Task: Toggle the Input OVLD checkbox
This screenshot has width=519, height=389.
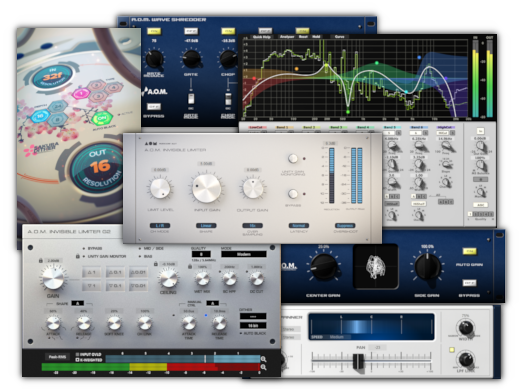Action: click(x=77, y=354)
